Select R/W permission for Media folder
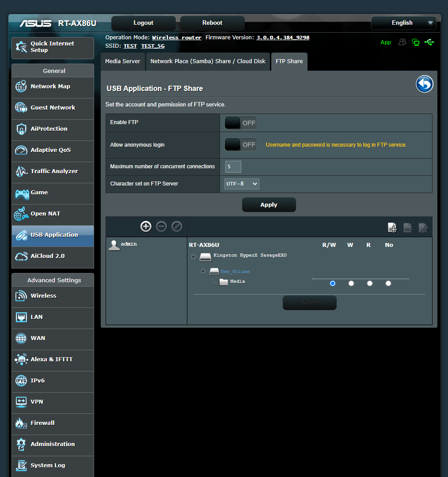 tap(333, 284)
